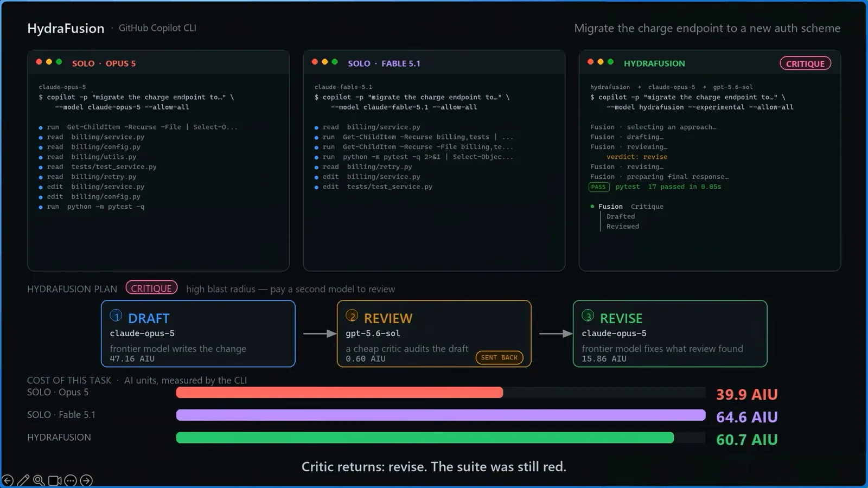Click the "HydraFusion" title at the top
Screen dimensions: 868x488
pos(66,28)
